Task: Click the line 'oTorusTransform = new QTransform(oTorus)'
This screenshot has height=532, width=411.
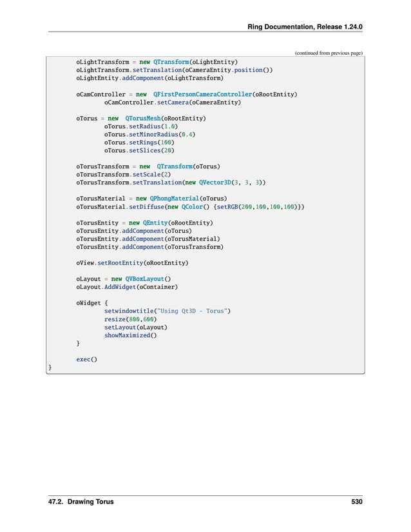Action: 148,166
